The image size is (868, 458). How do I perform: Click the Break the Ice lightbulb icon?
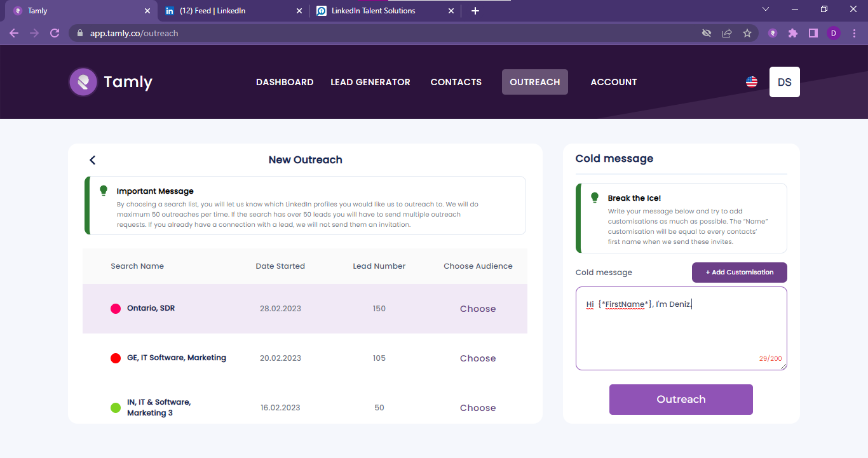pyautogui.click(x=595, y=198)
